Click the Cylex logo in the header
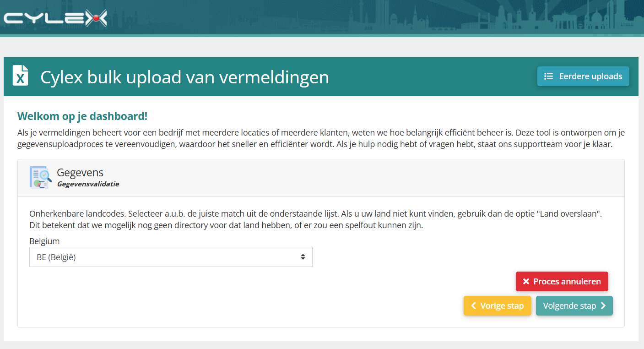 pyautogui.click(x=55, y=18)
